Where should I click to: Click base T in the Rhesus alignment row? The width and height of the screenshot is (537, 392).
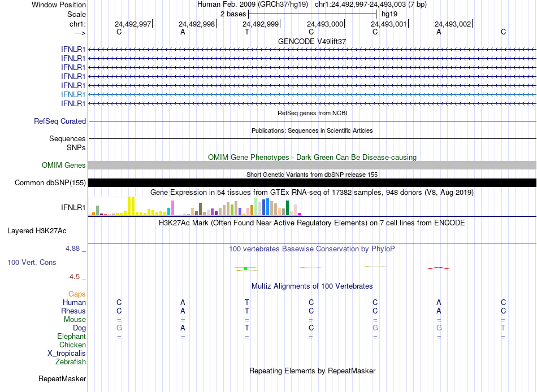[247, 311]
